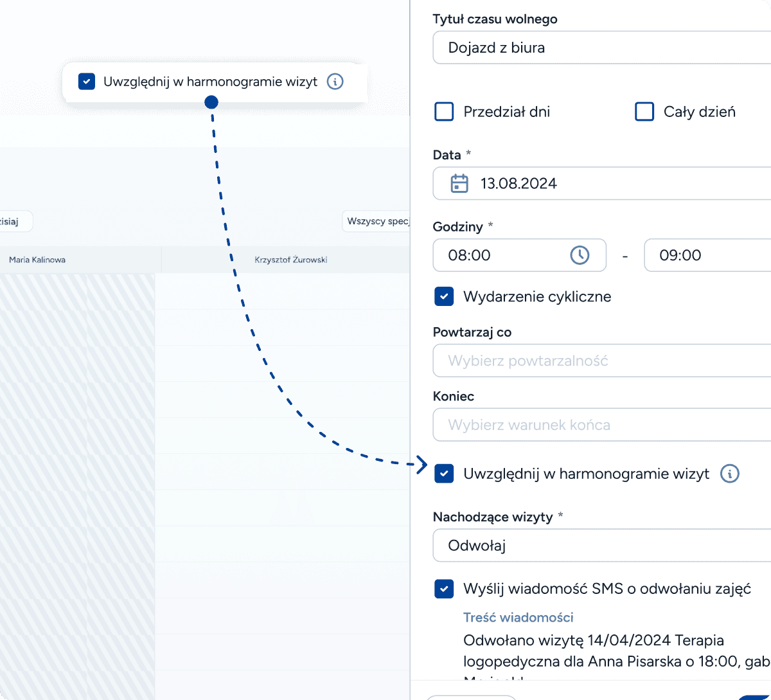Click the 'Treść wiadomości' link
Viewport: 771px width, 700px height.
point(518,617)
